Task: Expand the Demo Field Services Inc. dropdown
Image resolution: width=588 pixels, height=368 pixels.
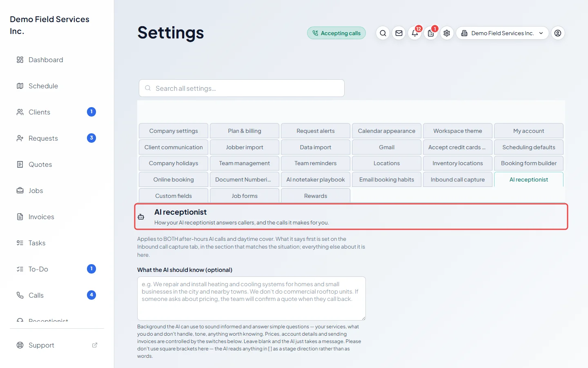Action: [502, 33]
